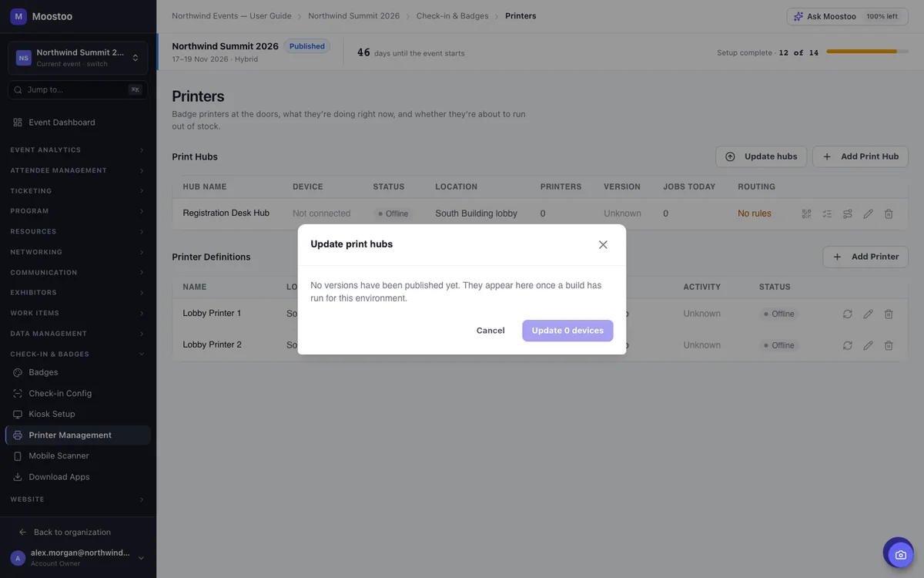Delete Lobby Printer 2
924x578 pixels.
(x=889, y=345)
